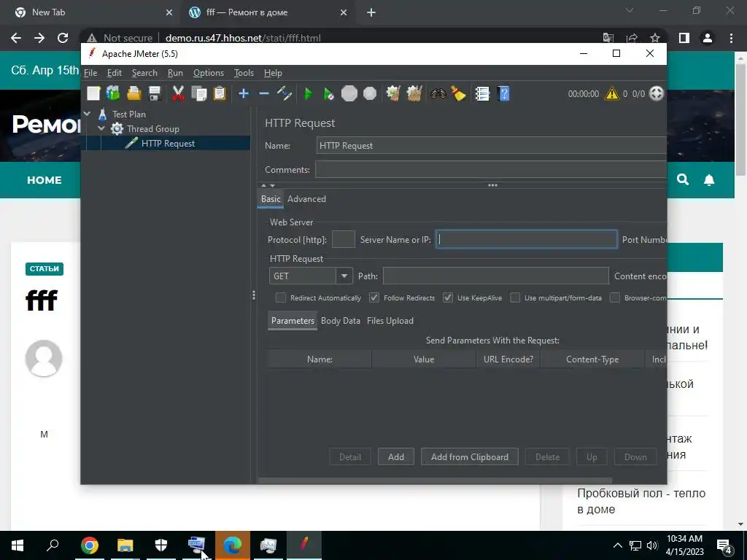Collapse the Thread Group tree node
This screenshot has width=747, height=560.
[101, 128]
